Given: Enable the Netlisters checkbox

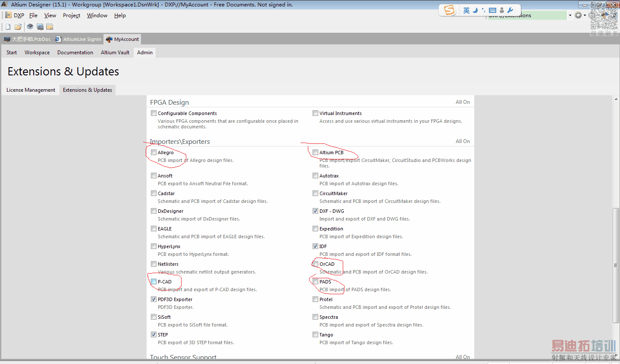Looking at the screenshot, I should pos(153,264).
